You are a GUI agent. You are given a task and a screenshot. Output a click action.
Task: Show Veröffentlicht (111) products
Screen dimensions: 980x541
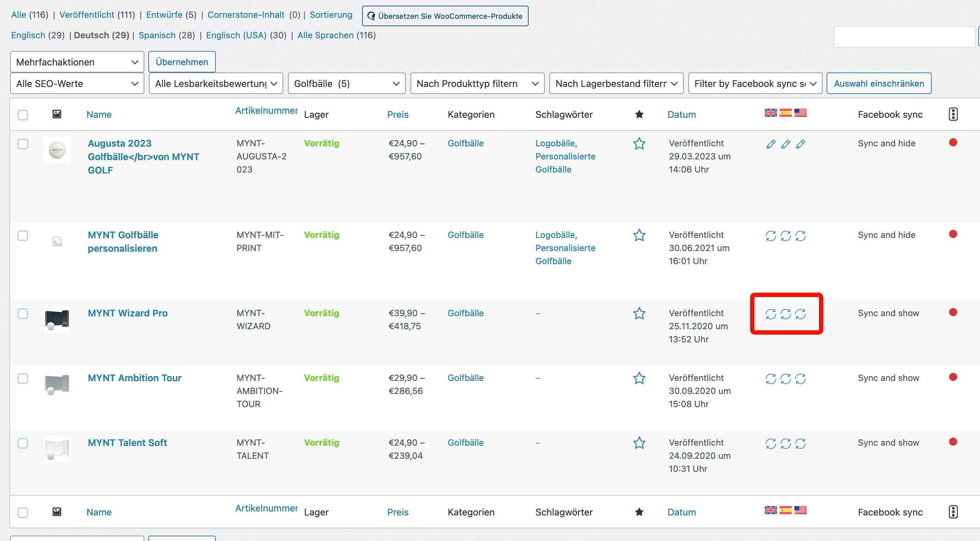[x=97, y=14]
